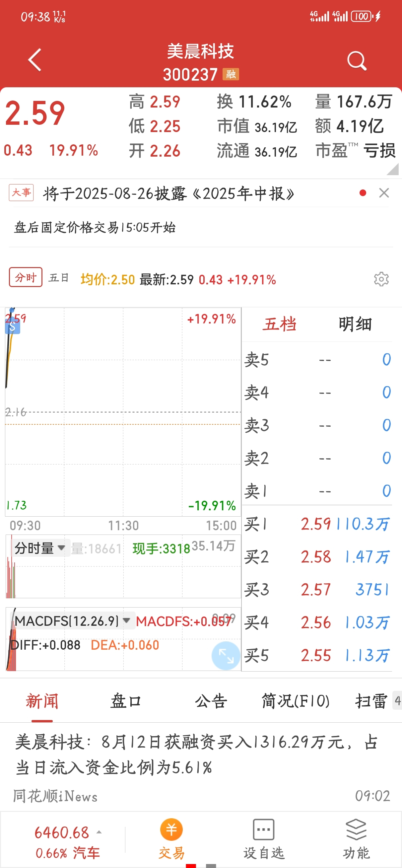The image size is (402, 868).
Task: Tap the 卖3 ask row
Action: pyautogui.click(x=317, y=425)
